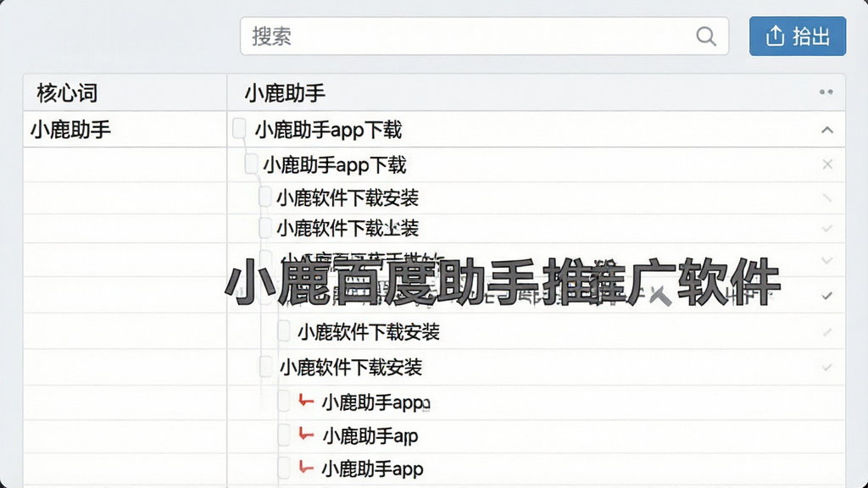Select the 小鹿软件下载上装 keyword text
The image size is (868, 488).
click(x=348, y=228)
